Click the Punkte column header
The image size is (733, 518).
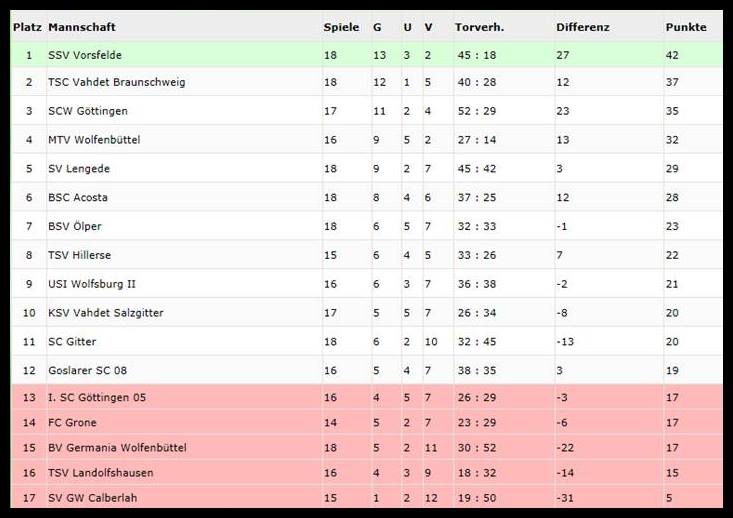[686, 27]
